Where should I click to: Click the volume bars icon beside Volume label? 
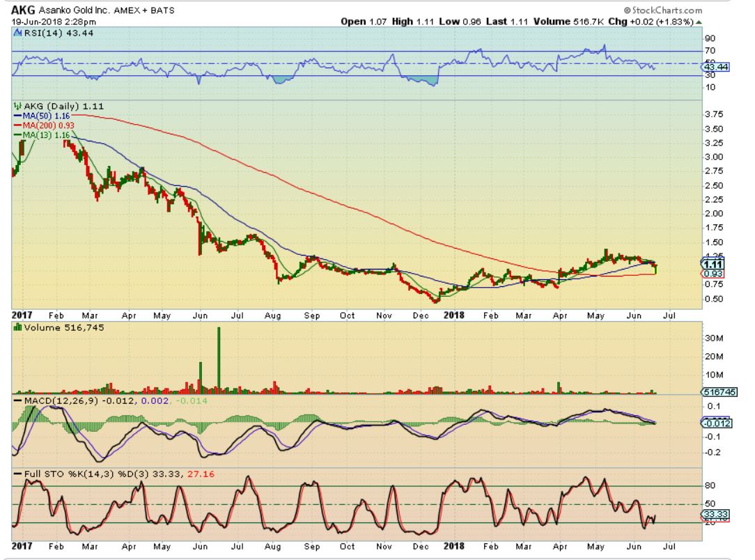[x=16, y=328]
